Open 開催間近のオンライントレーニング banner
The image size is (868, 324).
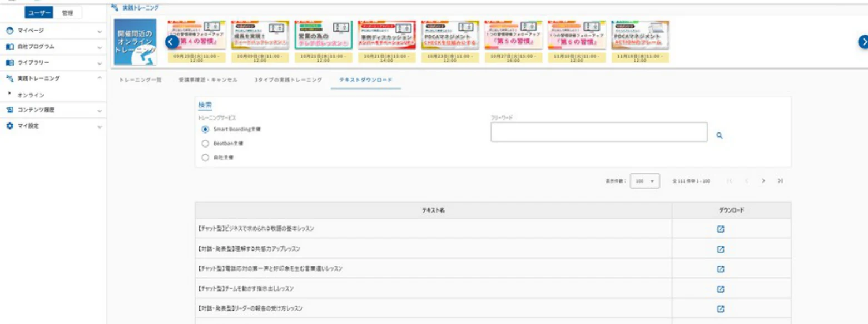coord(135,42)
